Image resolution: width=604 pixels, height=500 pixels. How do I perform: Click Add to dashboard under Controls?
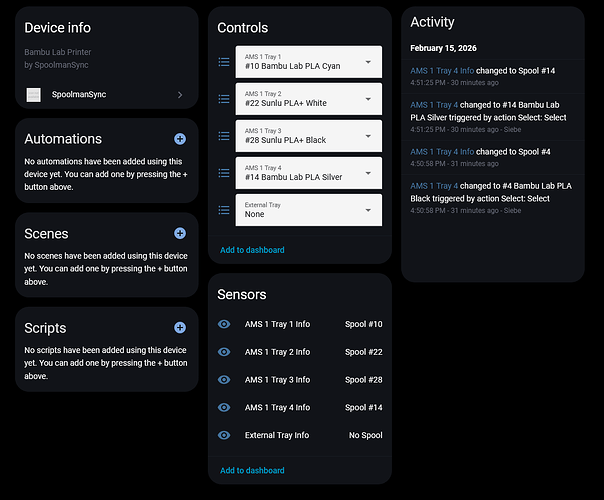tap(252, 250)
